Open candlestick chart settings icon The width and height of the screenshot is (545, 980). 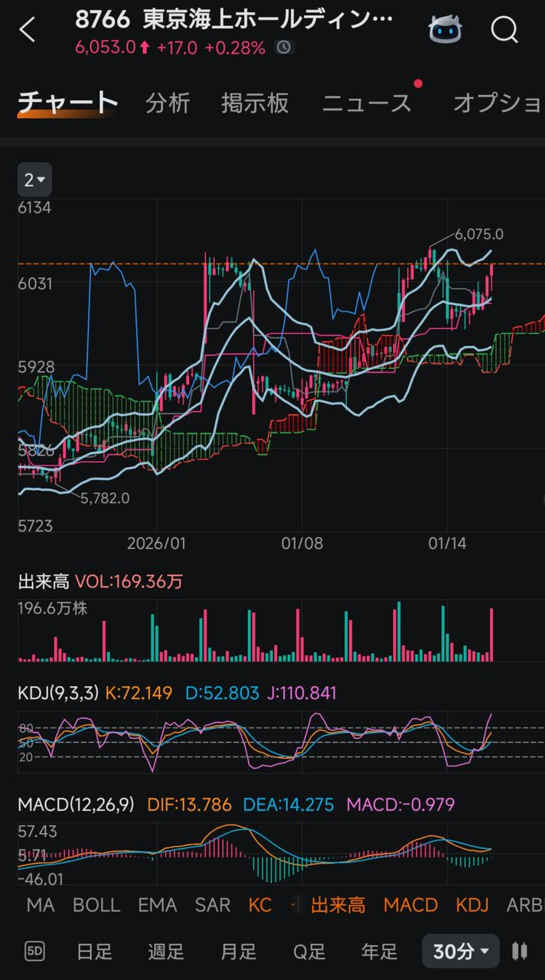pos(520,951)
